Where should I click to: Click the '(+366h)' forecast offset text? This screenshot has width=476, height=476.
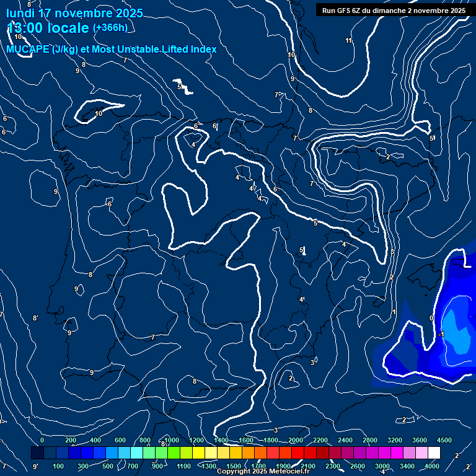(110, 28)
